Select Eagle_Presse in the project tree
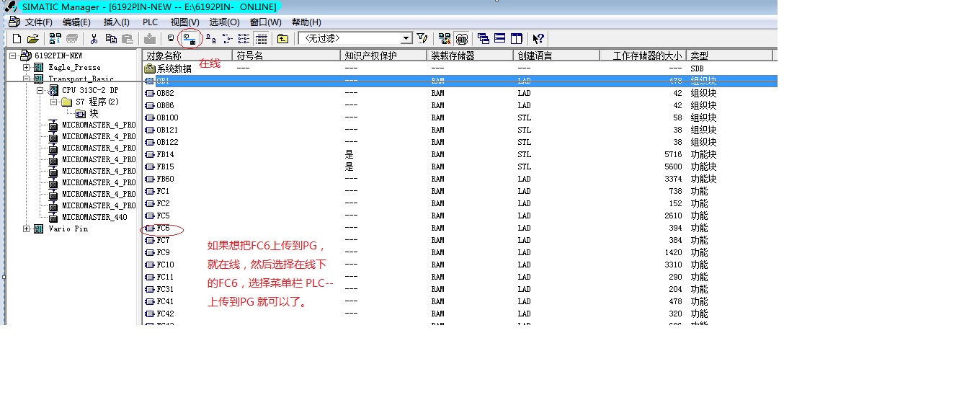 pos(74,67)
